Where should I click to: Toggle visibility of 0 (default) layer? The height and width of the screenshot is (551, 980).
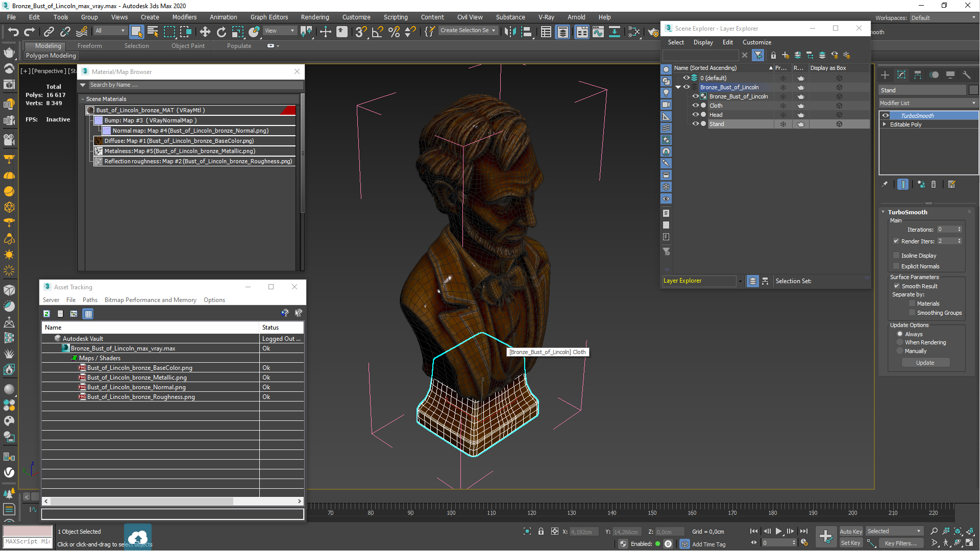tap(687, 78)
